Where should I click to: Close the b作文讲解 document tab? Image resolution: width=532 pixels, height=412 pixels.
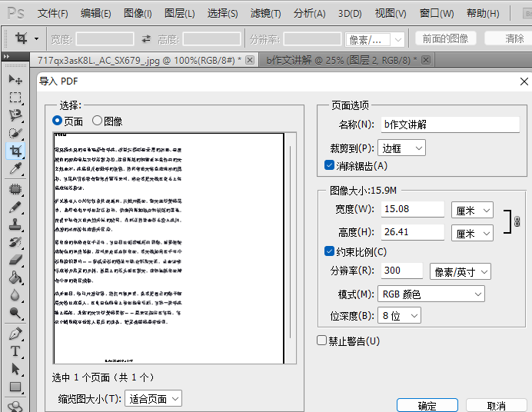click(426, 60)
